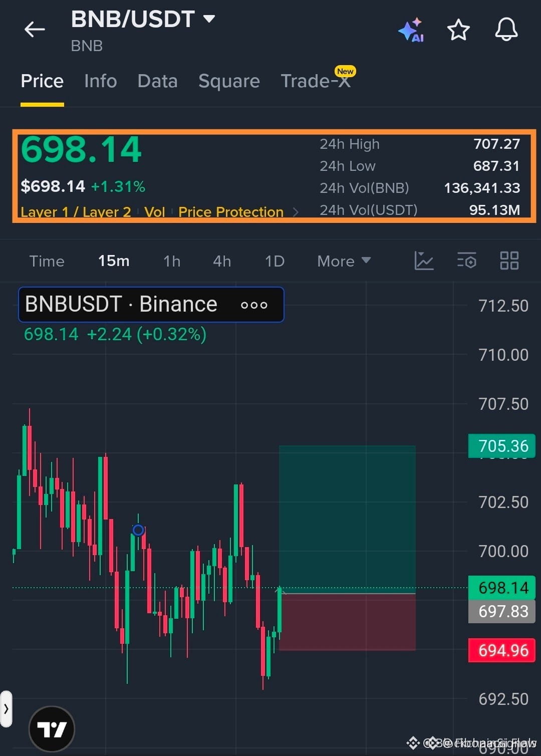Tap the TradingView logo badge
The image size is (541, 756).
point(52,729)
